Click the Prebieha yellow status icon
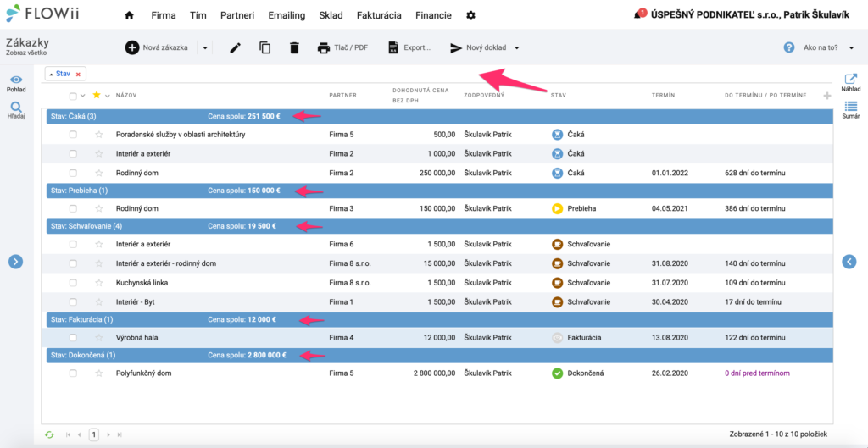Screen dimensions: 868x448 tap(557, 208)
